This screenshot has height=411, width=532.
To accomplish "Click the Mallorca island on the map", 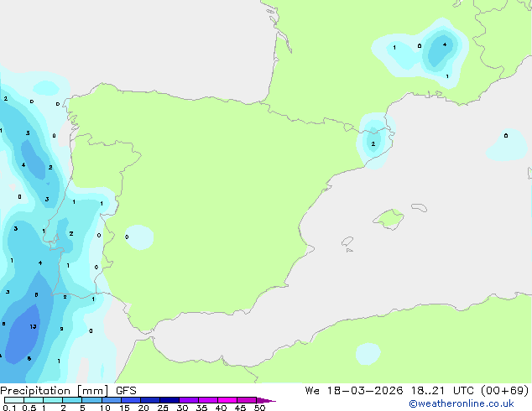I will tap(389, 219).
